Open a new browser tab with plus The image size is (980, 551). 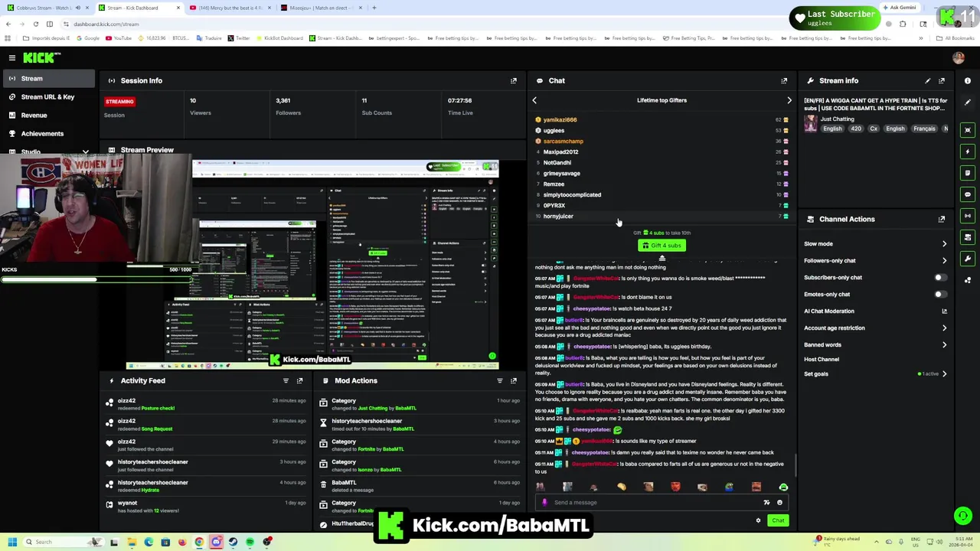coord(374,8)
